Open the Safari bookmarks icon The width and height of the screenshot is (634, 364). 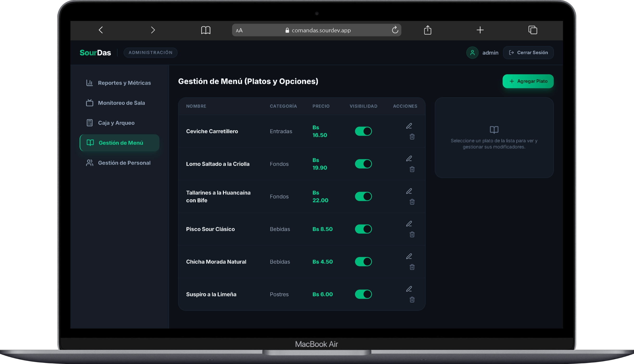(x=206, y=30)
